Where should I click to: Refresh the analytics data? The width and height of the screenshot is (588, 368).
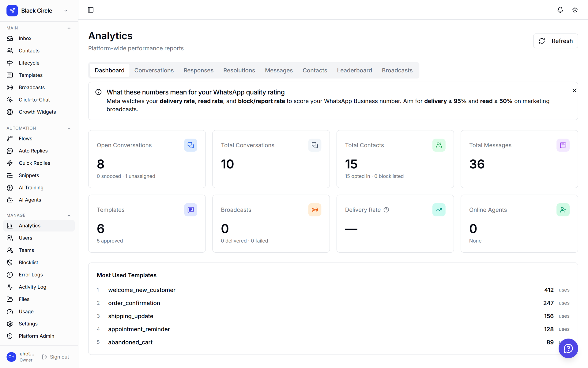[556, 41]
